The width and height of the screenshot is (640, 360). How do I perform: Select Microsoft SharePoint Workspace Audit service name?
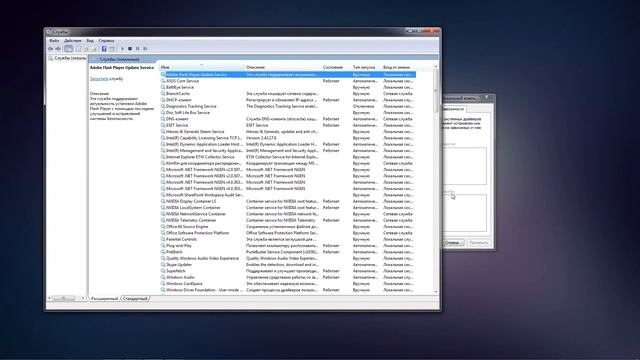coord(204,195)
